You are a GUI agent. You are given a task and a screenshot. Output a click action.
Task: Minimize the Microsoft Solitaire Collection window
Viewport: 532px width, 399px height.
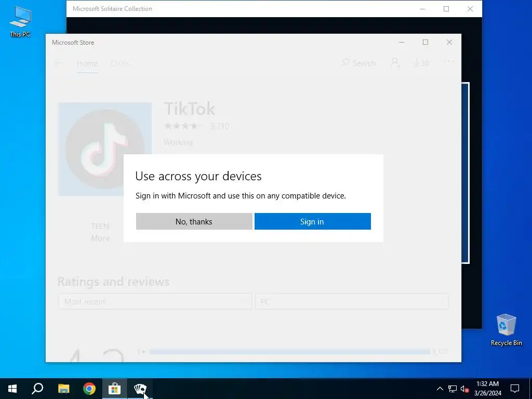point(422,9)
